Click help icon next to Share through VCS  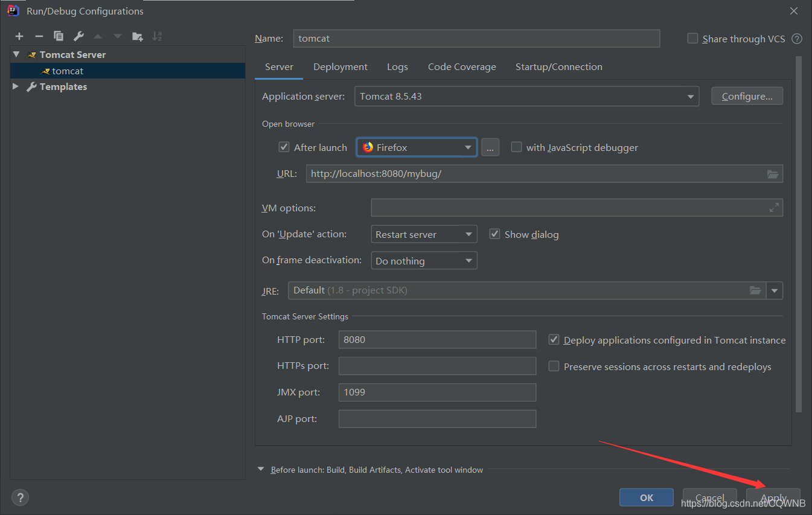point(797,39)
